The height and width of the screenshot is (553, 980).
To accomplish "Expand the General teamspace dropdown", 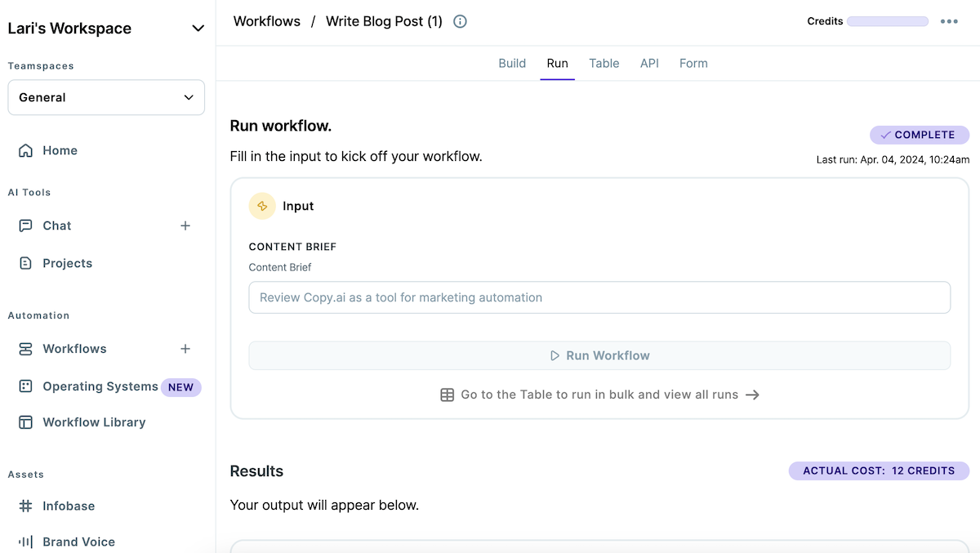I will coord(105,97).
